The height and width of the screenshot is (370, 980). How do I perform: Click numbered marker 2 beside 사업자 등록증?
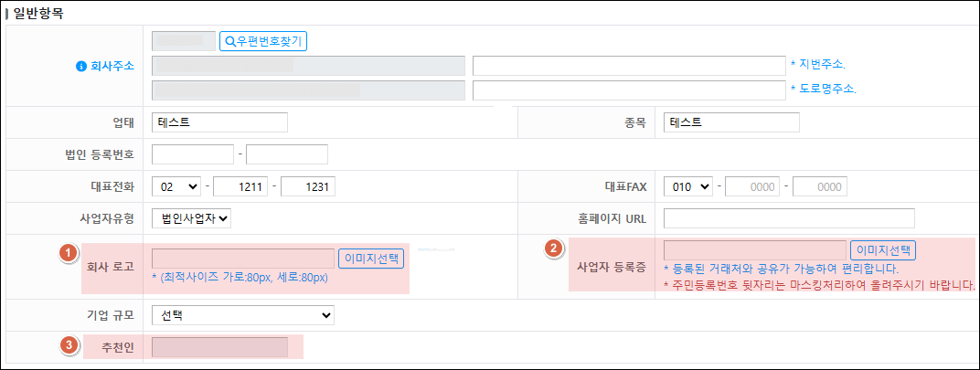click(553, 248)
